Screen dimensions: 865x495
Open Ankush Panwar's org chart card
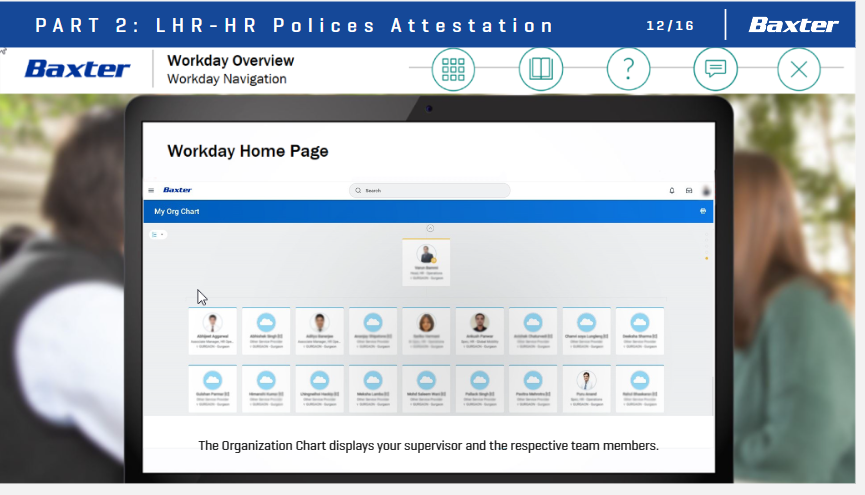pos(480,331)
